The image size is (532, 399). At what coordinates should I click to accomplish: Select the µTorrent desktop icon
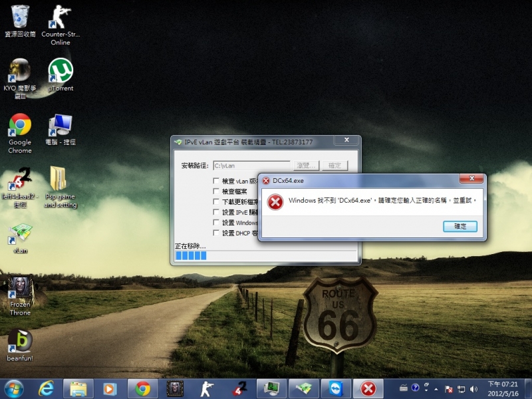point(61,74)
